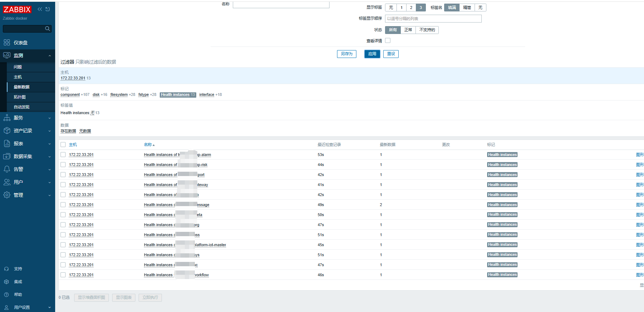Click the data collection (数据采集) icon
The height and width of the screenshot is (312, 644).
coord(7,156)
